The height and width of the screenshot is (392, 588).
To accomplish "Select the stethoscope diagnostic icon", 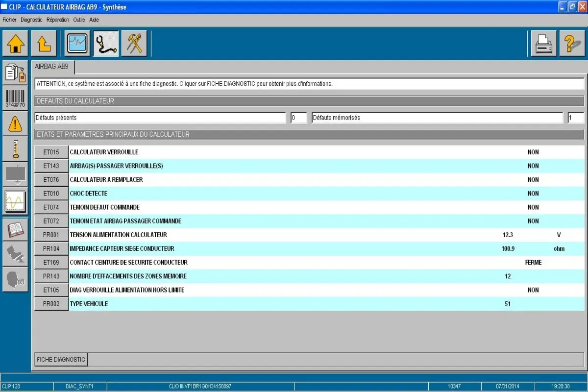I will tap(106, 44).
